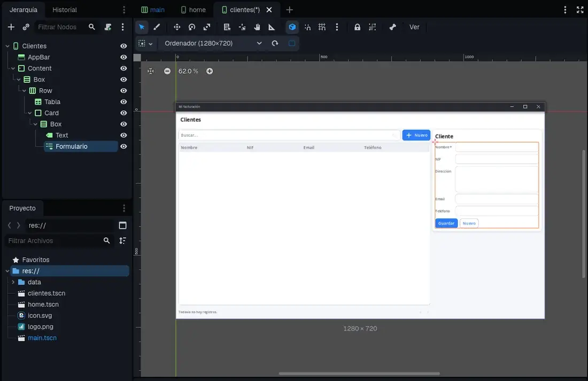Collapse the Row node
This screenshot has width=588, height=381.
(x=25, y=91)
